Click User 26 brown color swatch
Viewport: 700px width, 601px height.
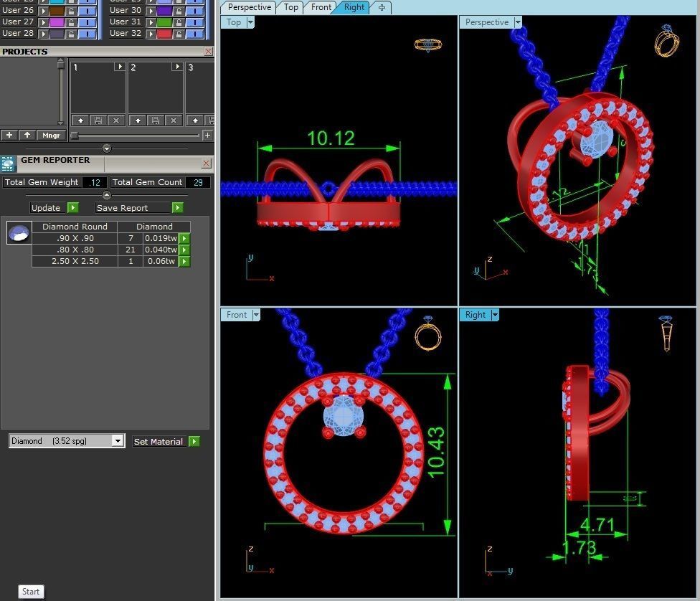click(x=57, y=10)
